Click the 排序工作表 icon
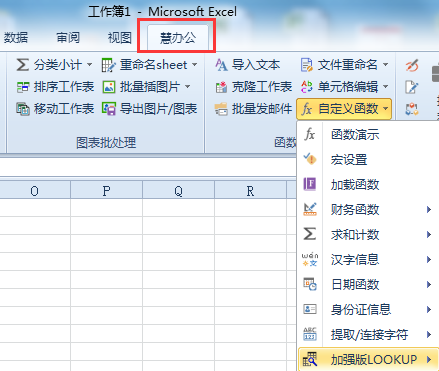The height and width of the screenshot is (371, 439). coord(23,87)
